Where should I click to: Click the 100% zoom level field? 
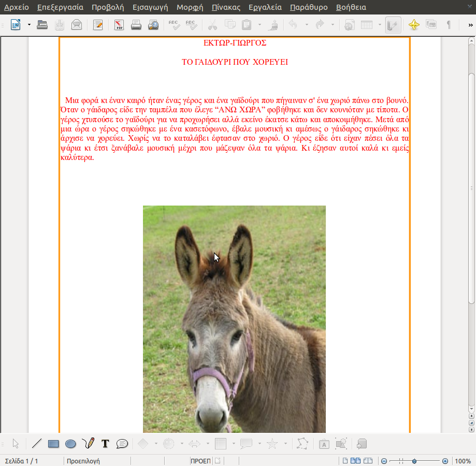[463, 461]
